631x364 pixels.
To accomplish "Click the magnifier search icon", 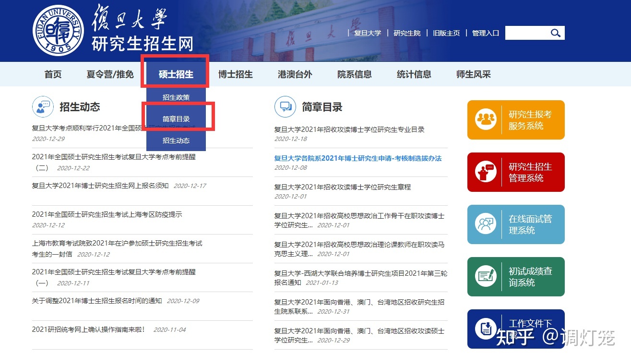I will (x=556, y=33).
